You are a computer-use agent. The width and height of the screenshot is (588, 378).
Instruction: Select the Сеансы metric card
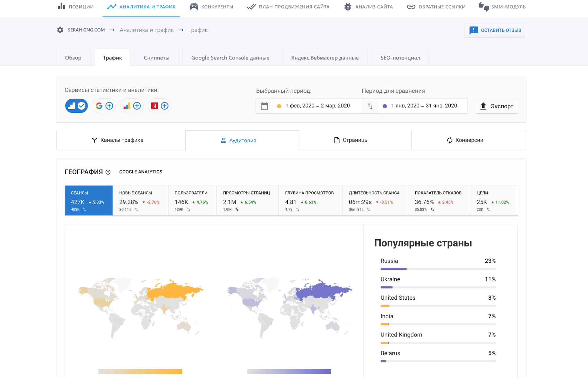89,200
